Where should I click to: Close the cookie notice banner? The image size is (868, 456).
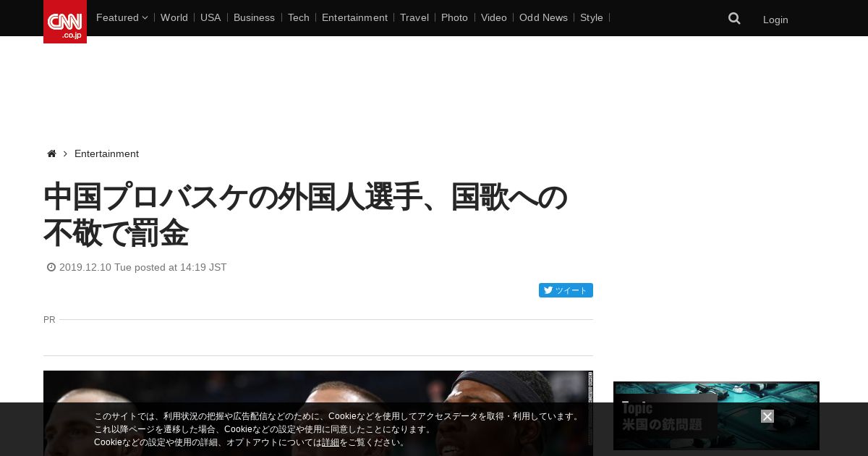pos(767,416)
